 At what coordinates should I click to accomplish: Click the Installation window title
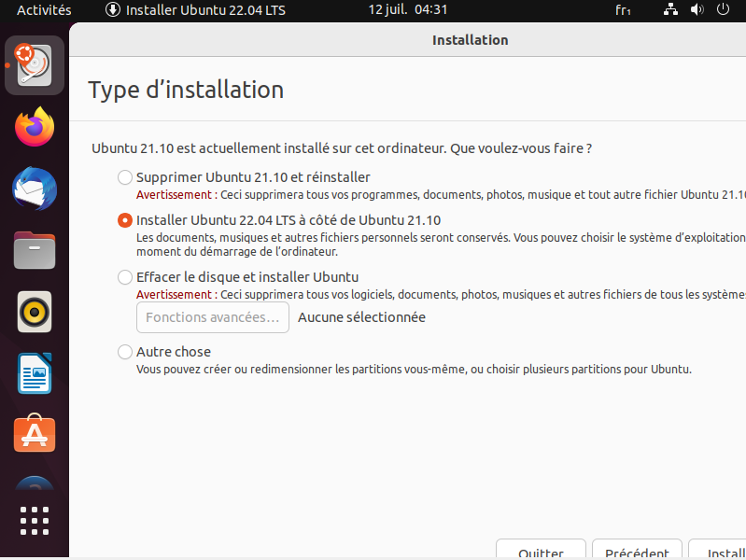tap(470, 40)
